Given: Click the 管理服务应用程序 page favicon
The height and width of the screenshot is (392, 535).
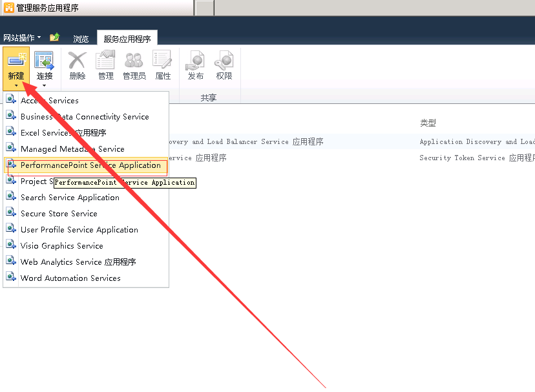Looking at the screenshot, I should [x=9, y=8].
